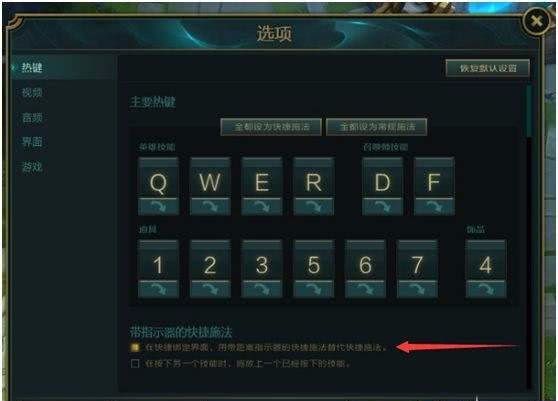This screenshot has height=401, width=558.
Task: Toggle quick cast arrow under item slot 2
Action: point(210,289)
